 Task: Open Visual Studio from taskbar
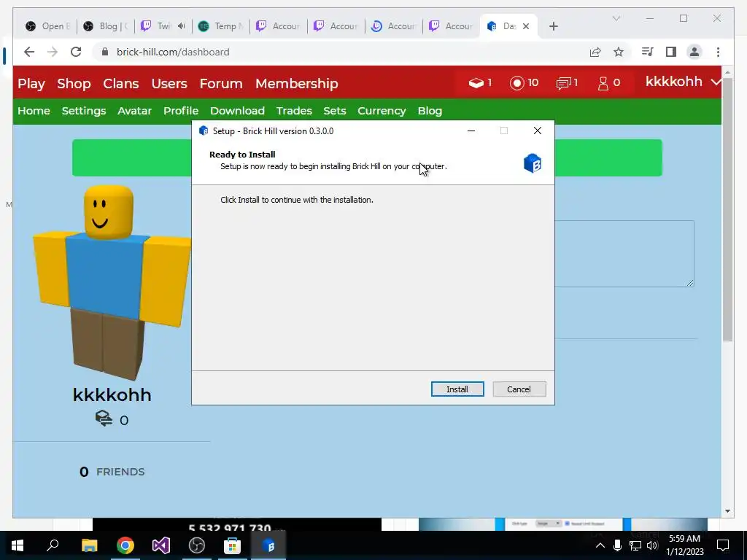(x=161, y=545)
